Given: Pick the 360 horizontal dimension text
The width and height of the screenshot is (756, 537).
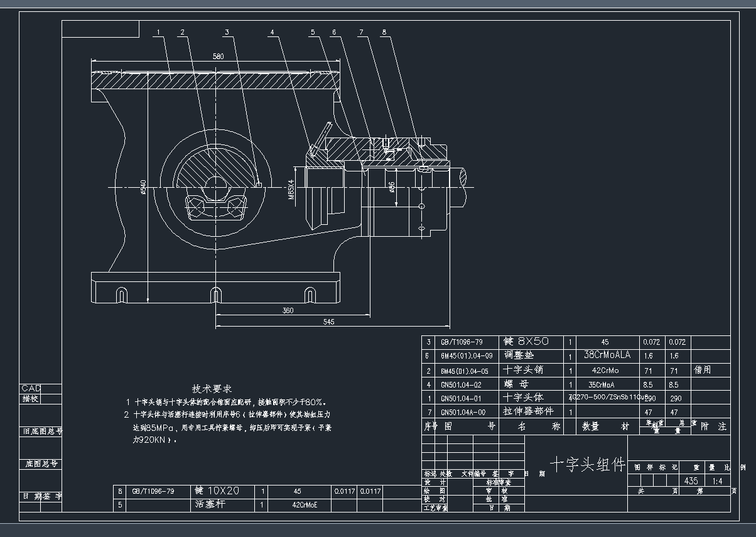Looking at the screenshot, I should (x=288, y=310).
